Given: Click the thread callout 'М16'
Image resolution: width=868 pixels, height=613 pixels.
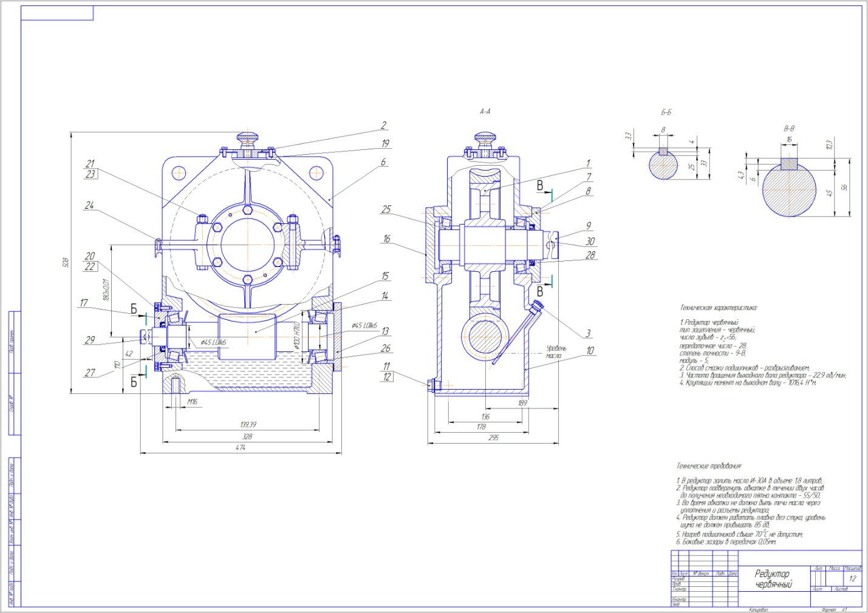Looking at the screenshot, I should [192, 402].
